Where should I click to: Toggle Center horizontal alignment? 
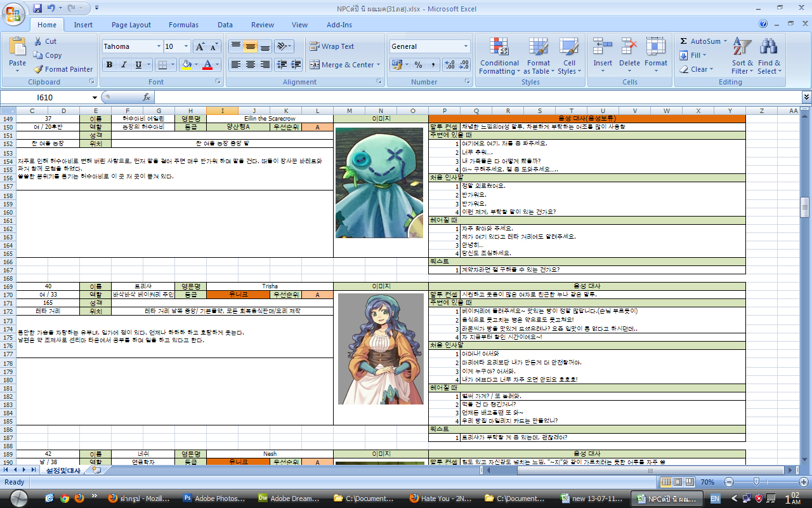point(250,65)
